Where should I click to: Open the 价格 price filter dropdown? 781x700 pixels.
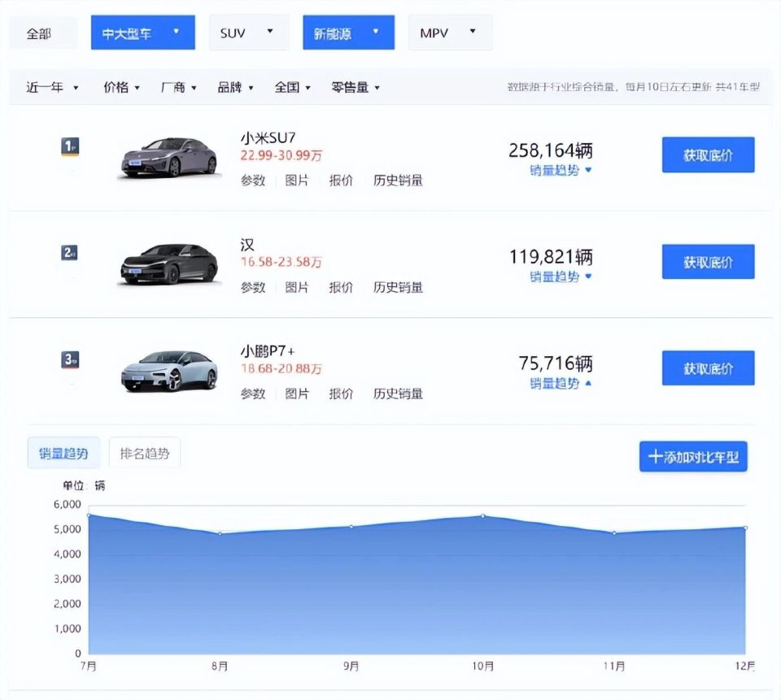[x=119, y=86]
